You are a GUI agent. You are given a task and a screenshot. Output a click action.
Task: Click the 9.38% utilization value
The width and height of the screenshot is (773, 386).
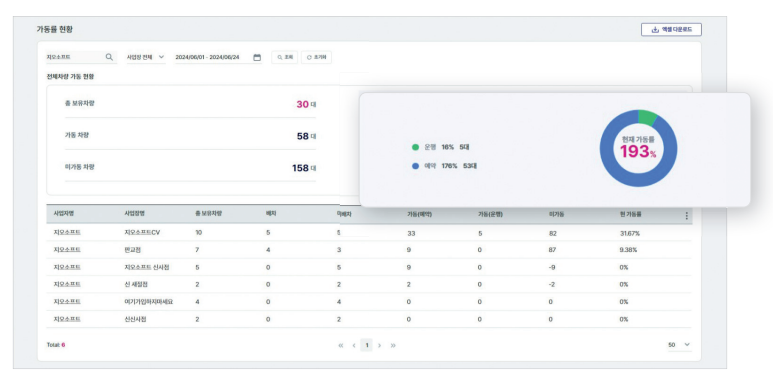pos(628,250)
